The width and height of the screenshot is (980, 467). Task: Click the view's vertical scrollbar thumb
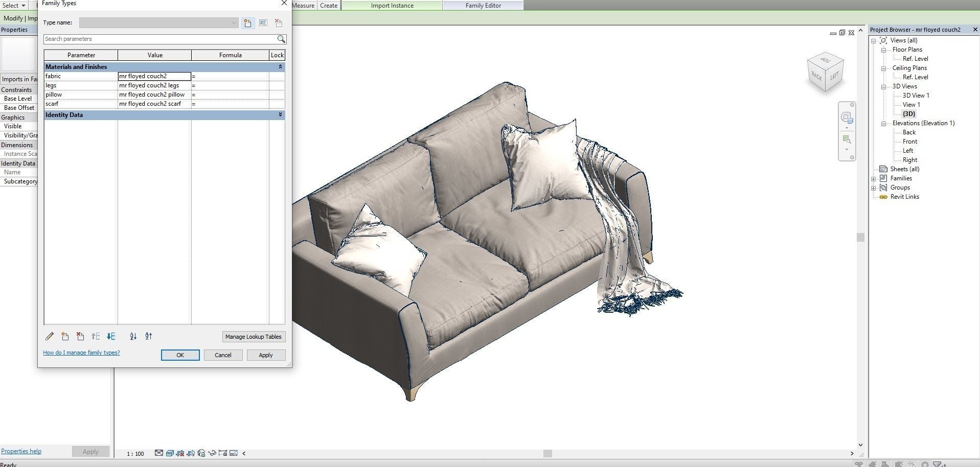point(861,237)
